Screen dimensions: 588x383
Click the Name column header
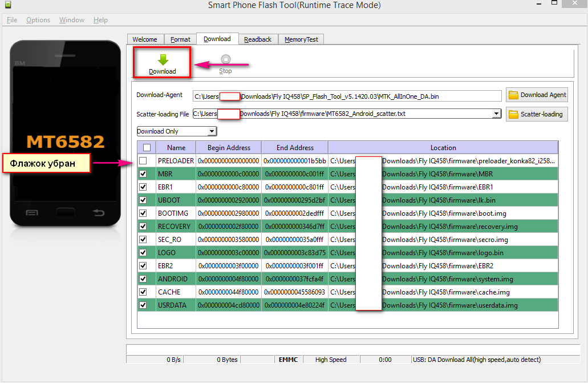176,148
